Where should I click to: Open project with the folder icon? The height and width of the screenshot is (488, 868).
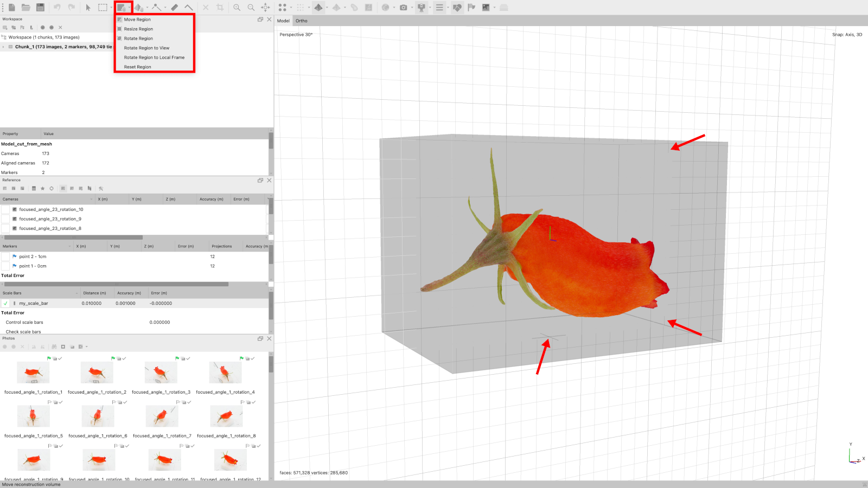(25, 8)
